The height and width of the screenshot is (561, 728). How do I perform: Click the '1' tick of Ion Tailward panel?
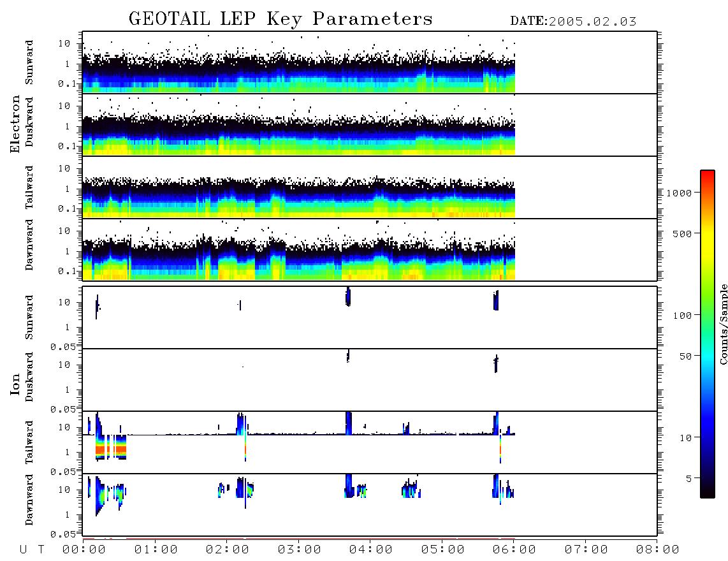(68, 453)
